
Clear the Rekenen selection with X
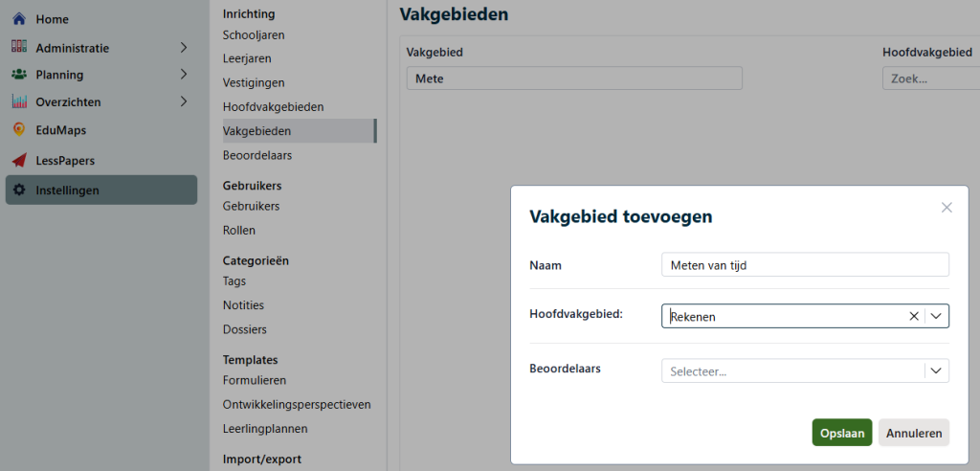[913, 316]
